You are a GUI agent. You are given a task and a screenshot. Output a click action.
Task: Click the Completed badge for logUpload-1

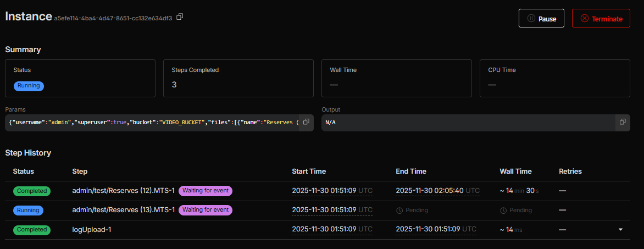(x=32, y=229)
